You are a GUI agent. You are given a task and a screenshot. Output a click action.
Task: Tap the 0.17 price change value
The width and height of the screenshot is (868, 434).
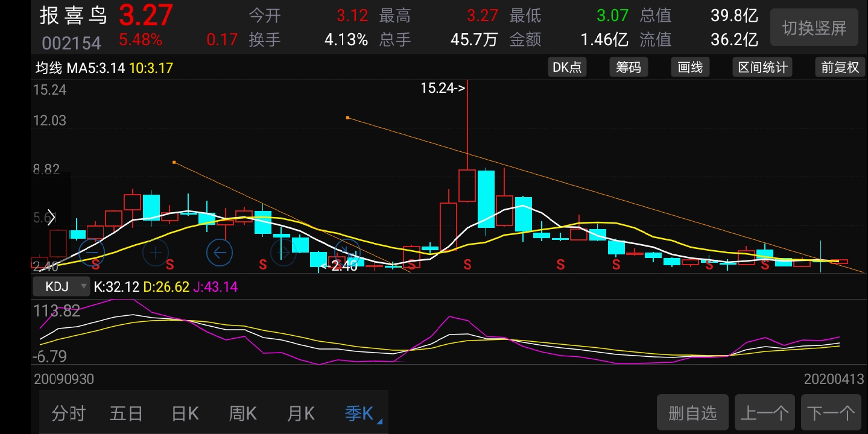[222, 40]
